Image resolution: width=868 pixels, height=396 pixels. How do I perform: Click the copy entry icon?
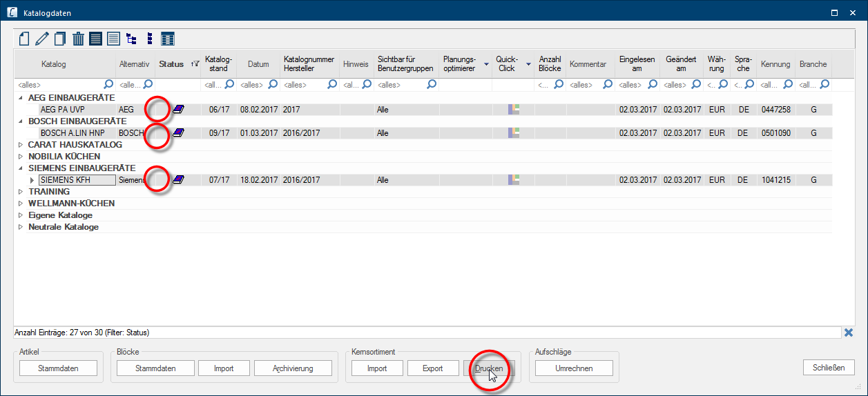(60, 39)
